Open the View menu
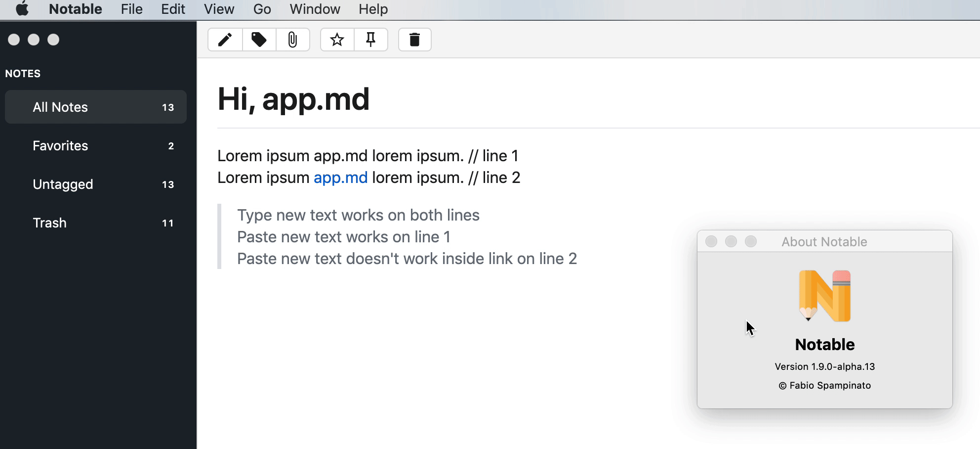Viewport: 980px width, 449px height. coord(218,9)
